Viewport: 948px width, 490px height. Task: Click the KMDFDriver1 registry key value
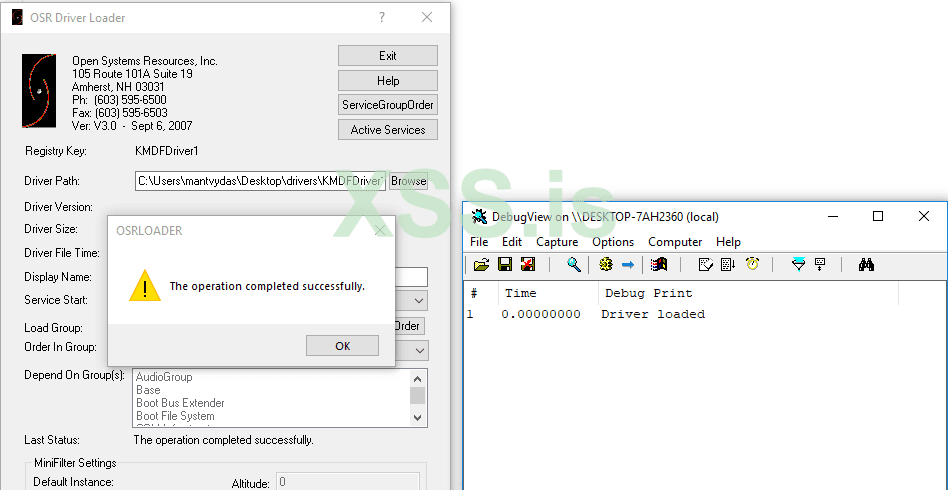[x=167, y=151]
